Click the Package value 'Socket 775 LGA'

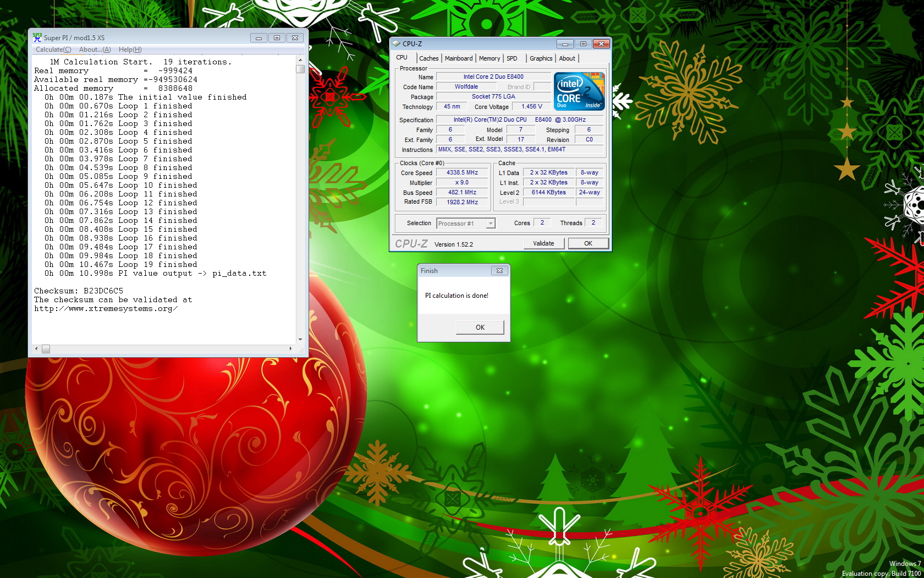[493, 96]
